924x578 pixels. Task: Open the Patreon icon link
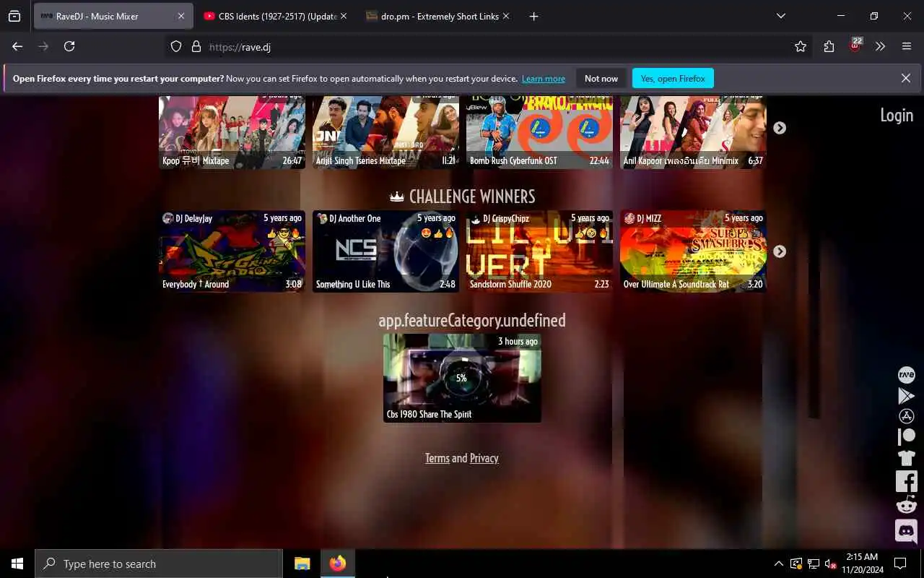pyautogui.click(x=906, y=436)
